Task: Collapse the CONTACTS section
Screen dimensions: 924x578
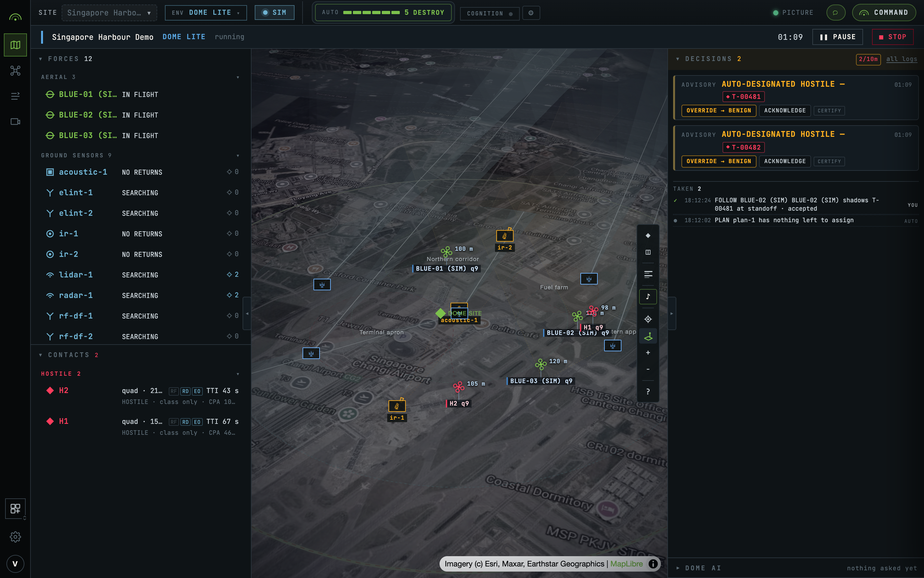Action: click(40, 355)
